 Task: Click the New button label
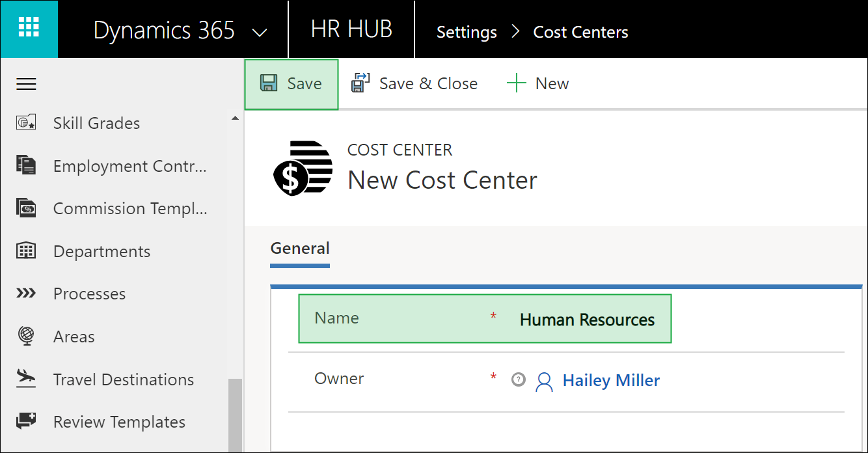coord(552,83)
